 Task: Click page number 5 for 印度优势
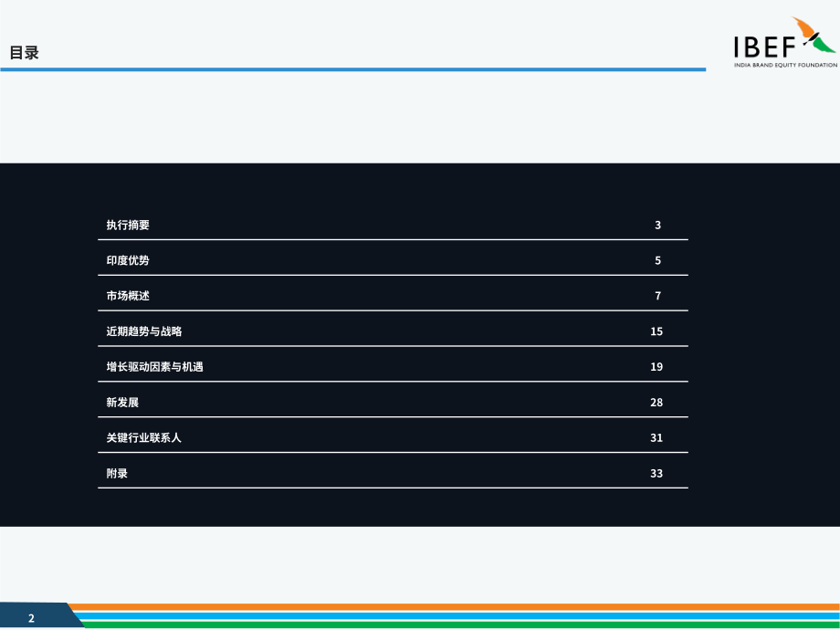tap(658, 260)
